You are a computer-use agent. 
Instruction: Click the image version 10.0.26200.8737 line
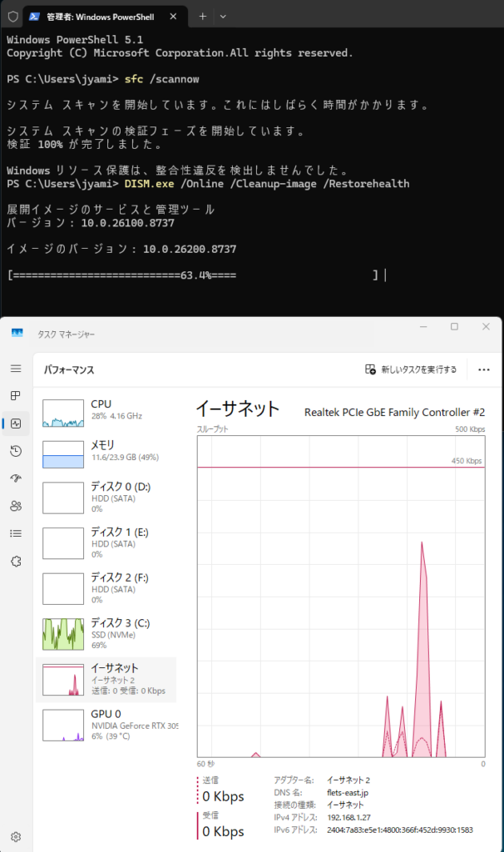click(121, 249)
